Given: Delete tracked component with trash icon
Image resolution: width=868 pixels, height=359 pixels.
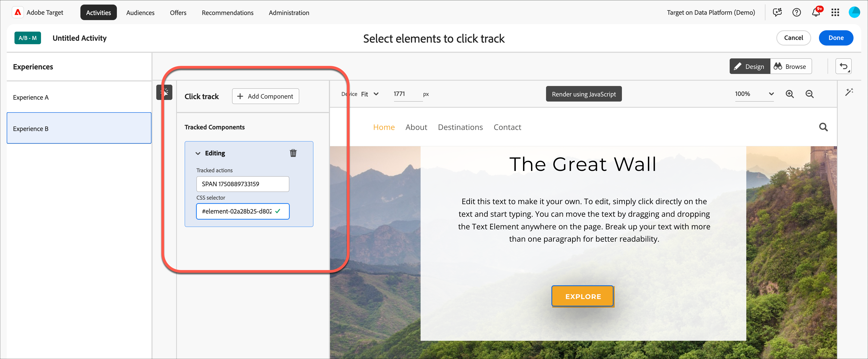Looking at the screenshot, I should tap(293, 153).
